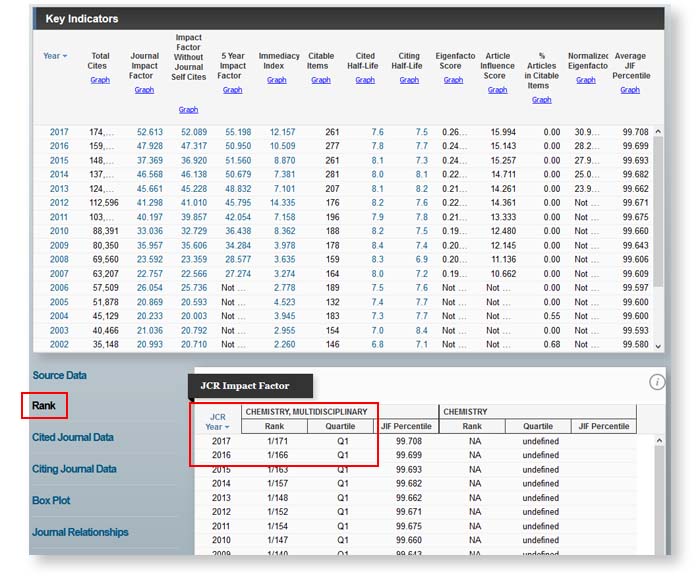Viewport: 700px width, 586px height.
Task: Open Graph link under Citable Items
Action: [x=321, y=80]
